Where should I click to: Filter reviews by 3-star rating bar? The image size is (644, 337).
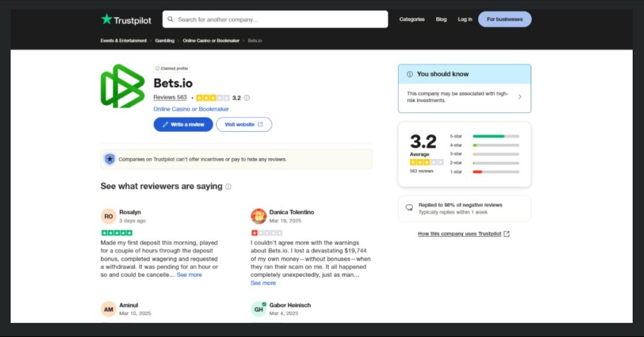coord(495,154)
